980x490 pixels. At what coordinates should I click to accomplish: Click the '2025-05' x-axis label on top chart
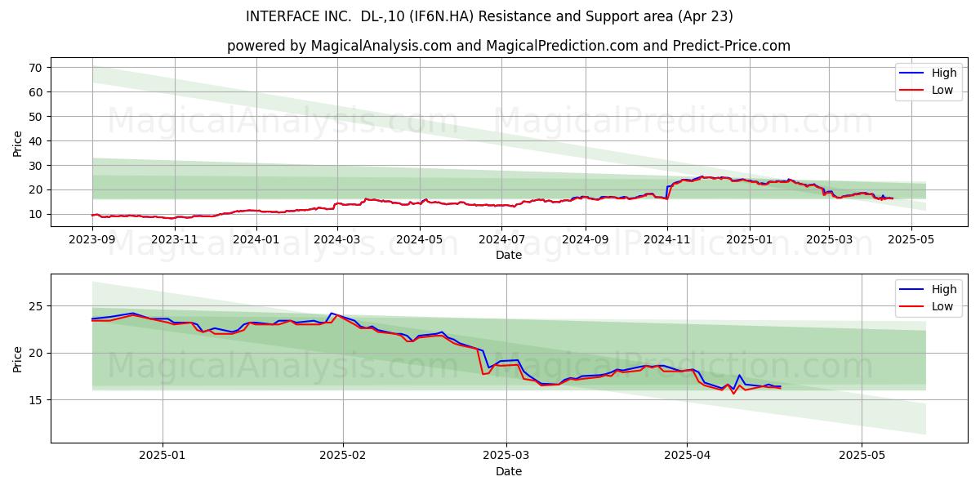(911, 239)
